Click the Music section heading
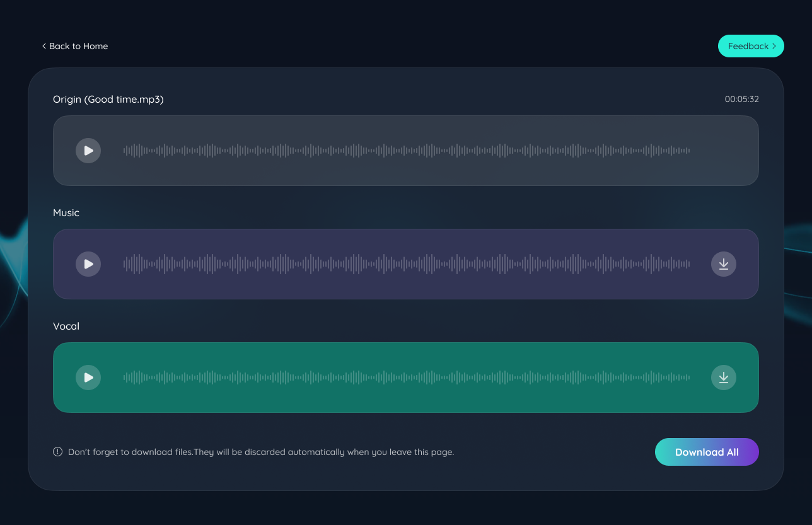This screenshot has height=525, width=812. click(66, 212)
